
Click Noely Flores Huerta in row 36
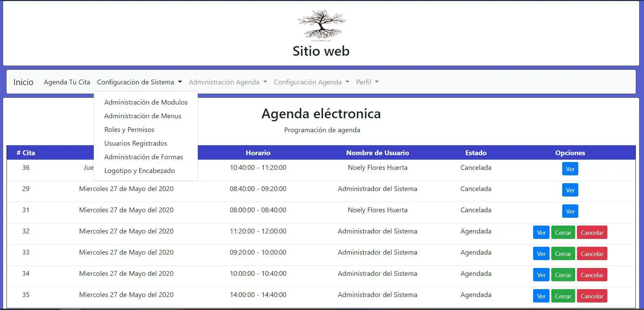coord(377,167)
